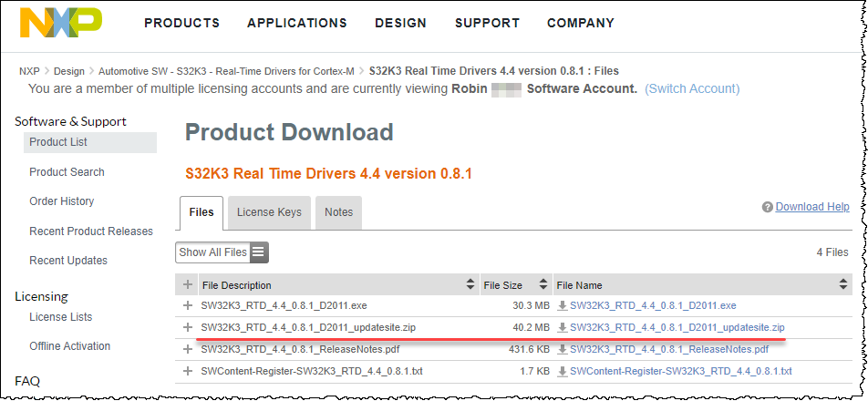This screenshot has width=868, height=401.
Task: Click the 4 Files count text
Action: pos(832,252)
